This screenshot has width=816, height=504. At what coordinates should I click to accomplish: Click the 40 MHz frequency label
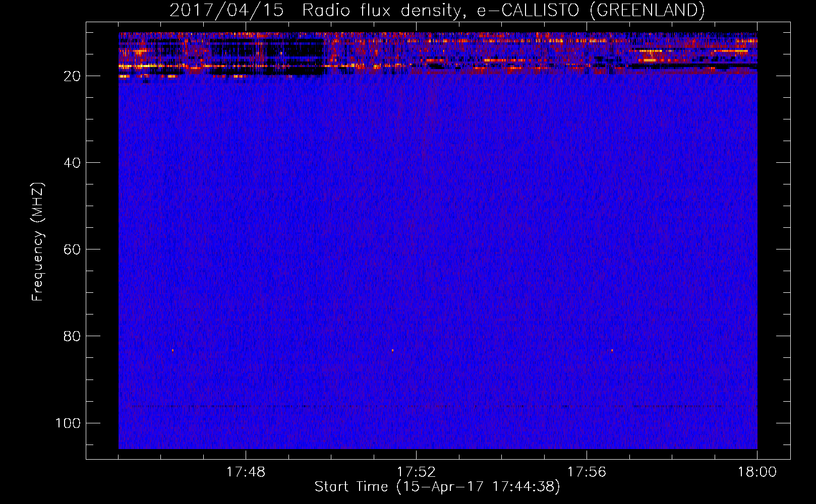tap(72, 163)
